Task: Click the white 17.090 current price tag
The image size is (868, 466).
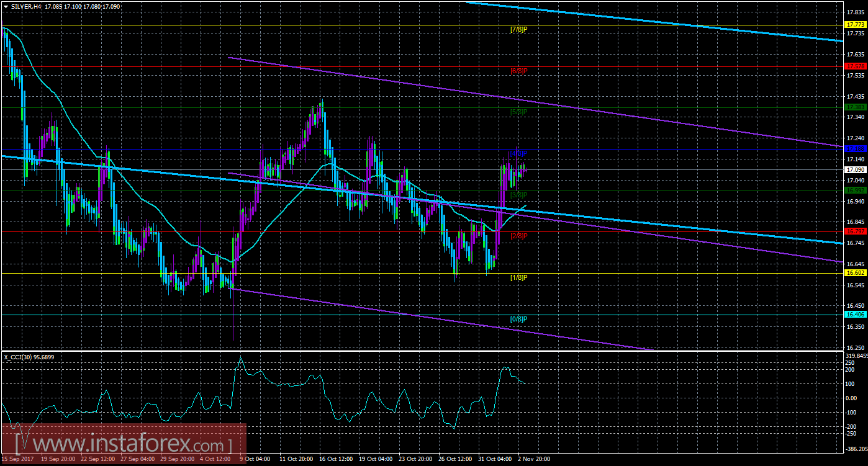Action: click(856, 169)
